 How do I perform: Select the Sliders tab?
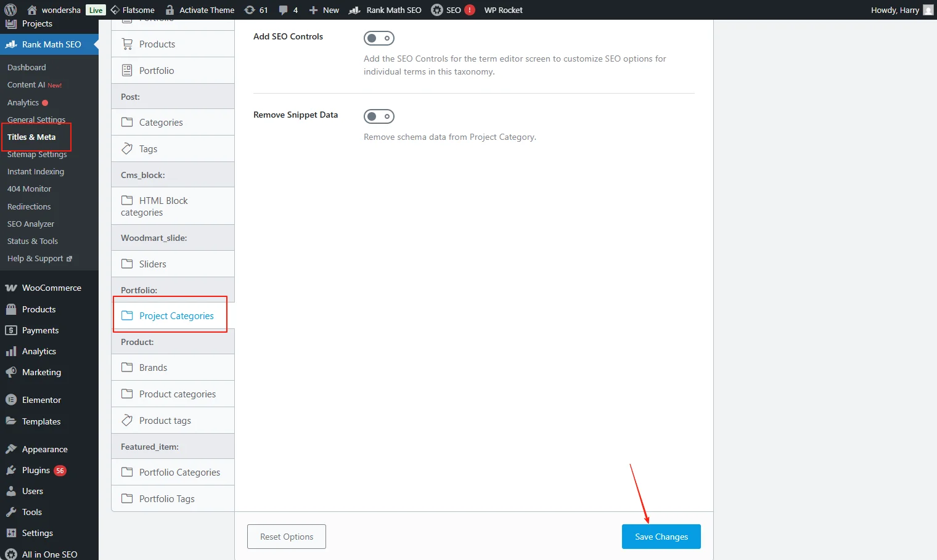pos(173,264)
